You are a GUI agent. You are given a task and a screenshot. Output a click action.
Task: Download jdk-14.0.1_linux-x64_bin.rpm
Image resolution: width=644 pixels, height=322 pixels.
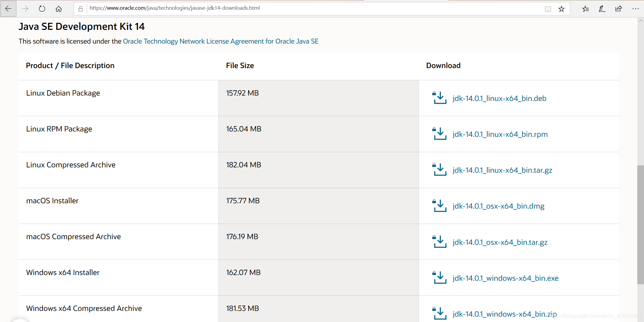coord(500,134)
